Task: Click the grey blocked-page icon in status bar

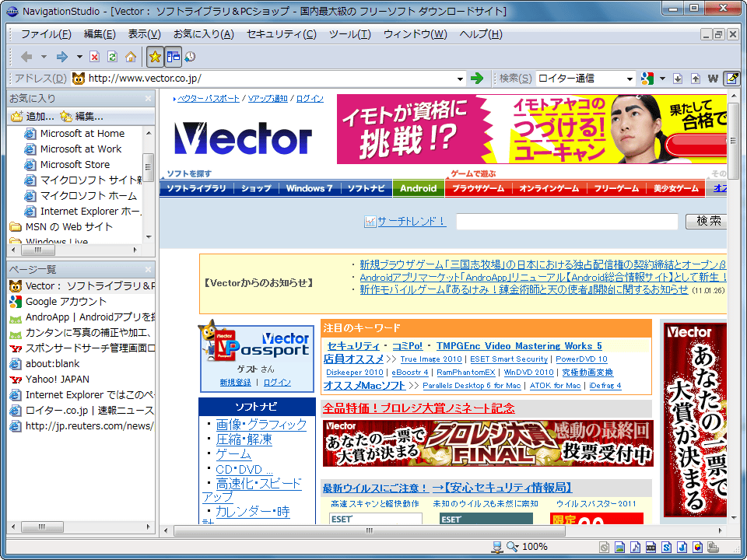Action: tap(604, 547)
